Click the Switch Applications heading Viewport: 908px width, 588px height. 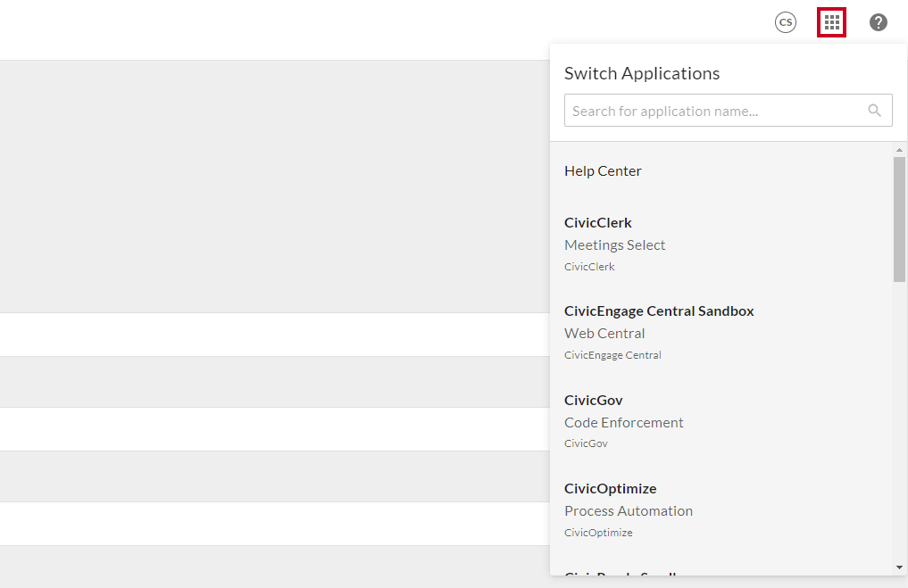point(642,73)
